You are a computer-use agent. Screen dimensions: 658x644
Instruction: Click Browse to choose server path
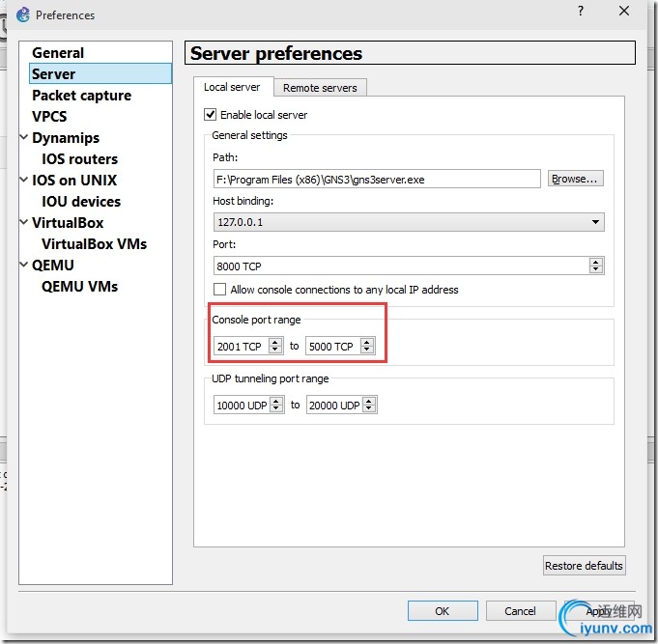[x=575, y=179]
